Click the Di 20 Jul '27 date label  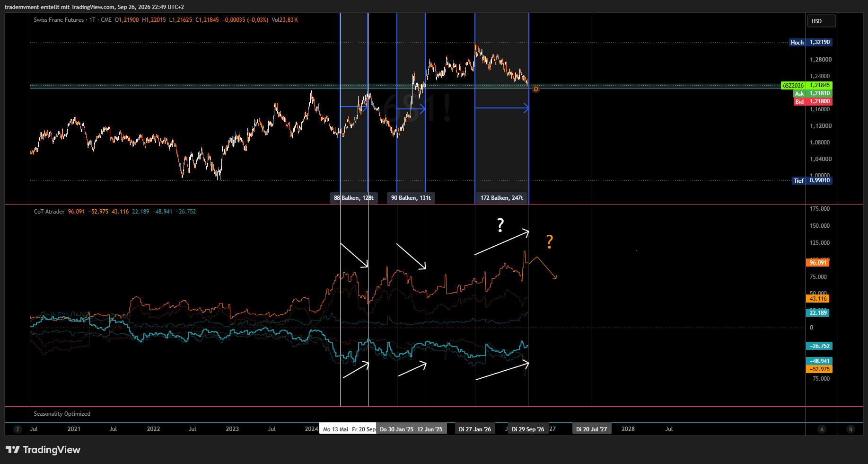click(592, 429)
